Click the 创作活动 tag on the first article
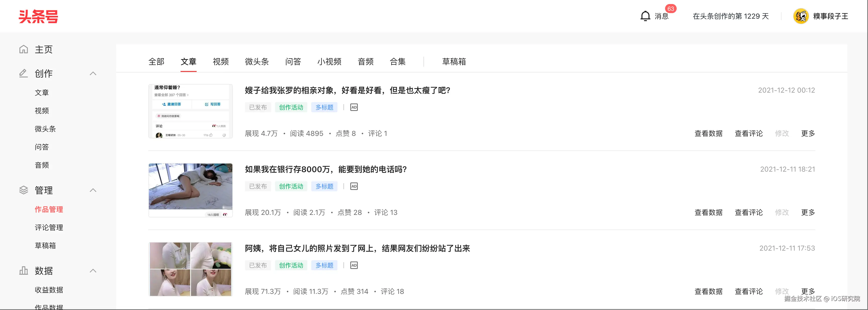 (x=291, y=107)
